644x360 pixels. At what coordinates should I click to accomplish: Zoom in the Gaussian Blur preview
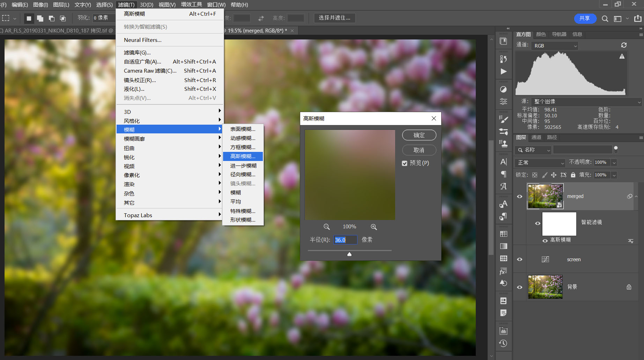373,227
